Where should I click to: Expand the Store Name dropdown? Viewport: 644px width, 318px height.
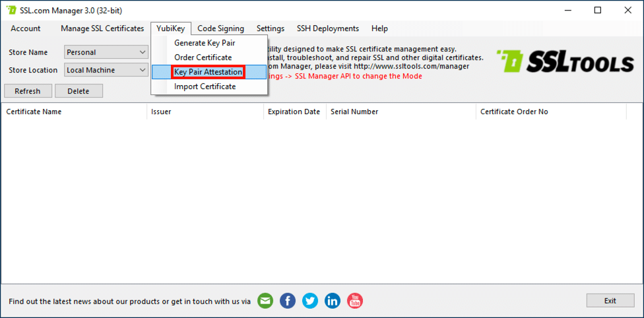click(x=106, y=52)
